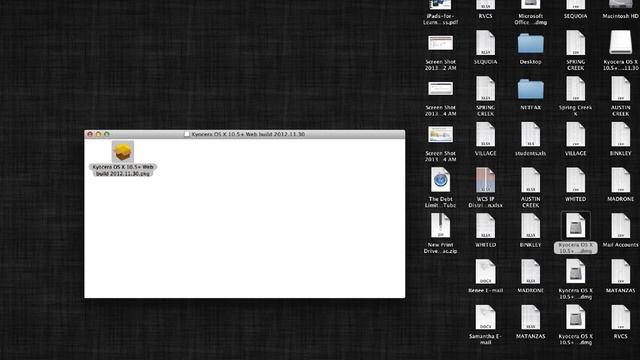This screenshot has width=640, height=360.
Task: Select the SPRING CREEK XLSX file
Action: pyautogui.click(x=485, y=89)
